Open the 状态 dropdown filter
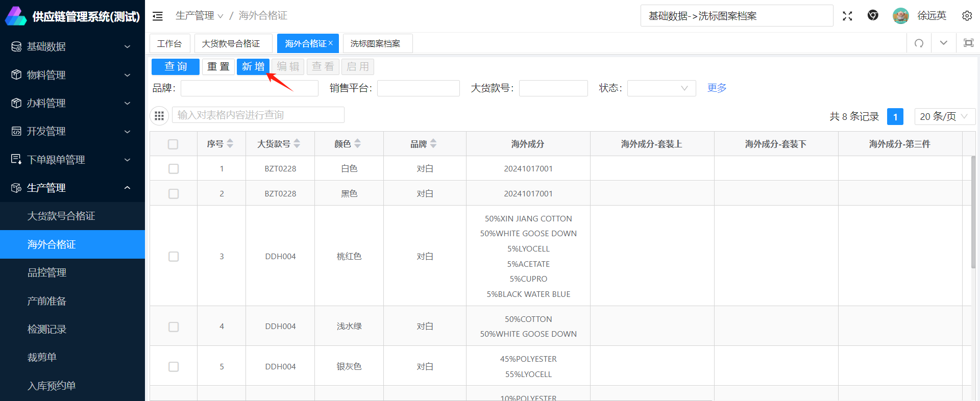The image size is (980, 401). pyautogui.click(x=661, y=88)
